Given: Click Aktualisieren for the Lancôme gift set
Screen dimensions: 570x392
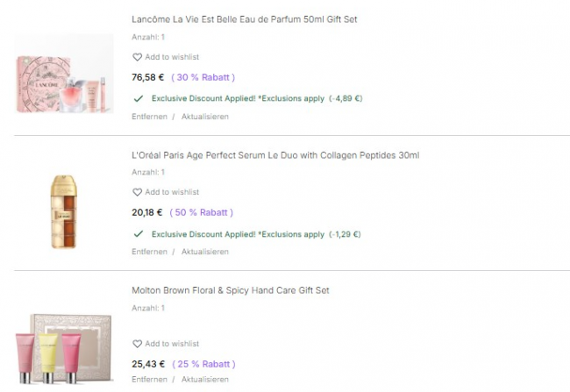Looking at the screenshot, I should [x=204, y=116].
